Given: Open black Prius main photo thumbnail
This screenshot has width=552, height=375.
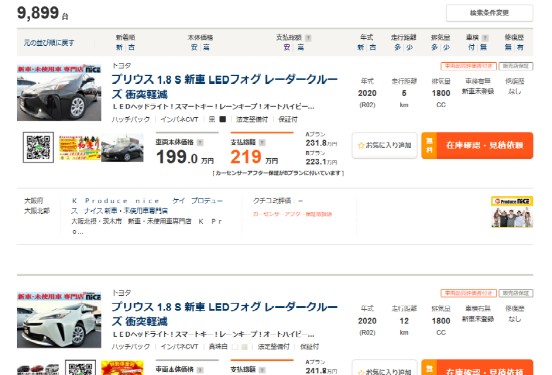Looking at the screenshot, I should coord(59,93).
